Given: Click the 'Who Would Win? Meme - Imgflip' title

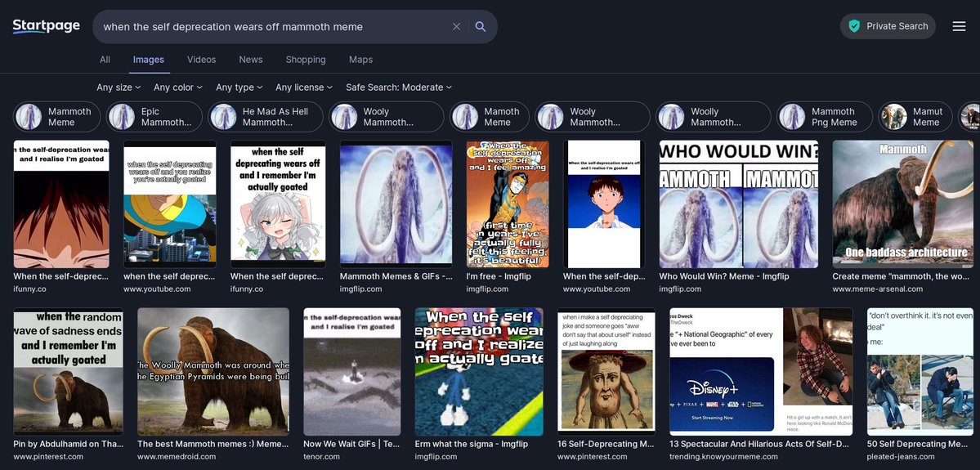Looking at the screenshot, I should (x=723, y=276).
